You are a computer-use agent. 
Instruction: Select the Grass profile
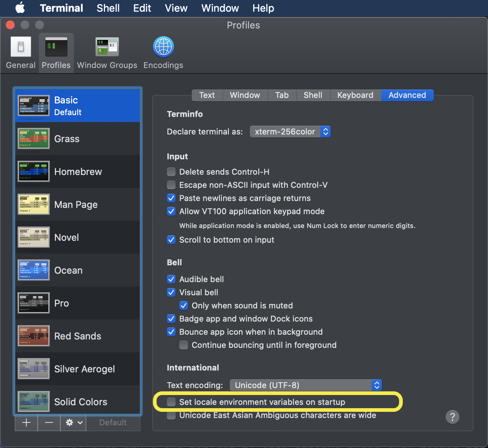(x=78, y=138)
